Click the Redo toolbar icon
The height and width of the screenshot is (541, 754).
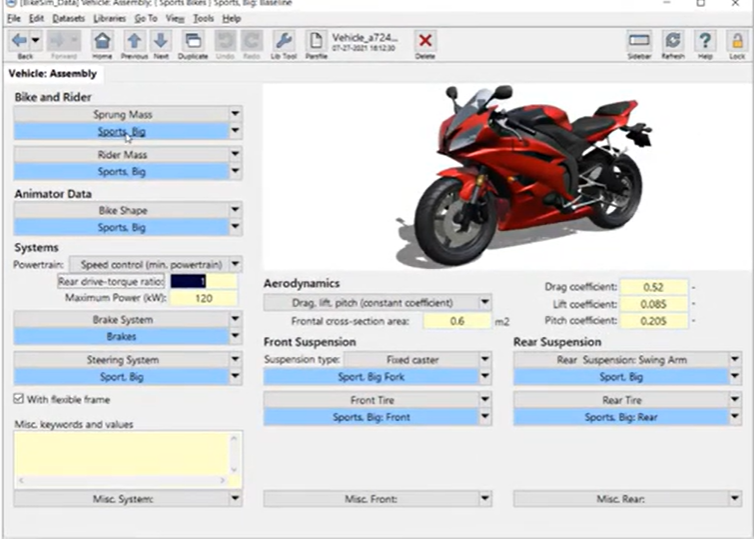pyautogui.click(x=251, y=41)
